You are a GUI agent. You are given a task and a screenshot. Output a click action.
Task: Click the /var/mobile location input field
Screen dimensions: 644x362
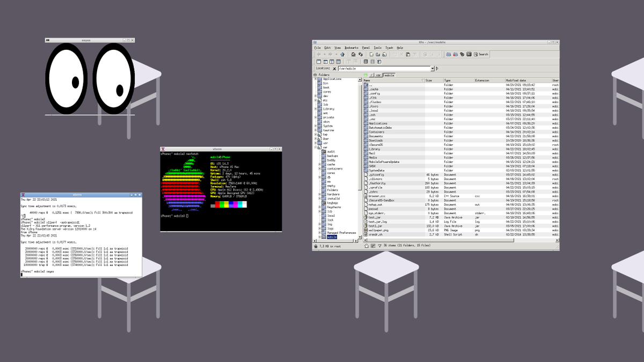(x=384, y=69)
